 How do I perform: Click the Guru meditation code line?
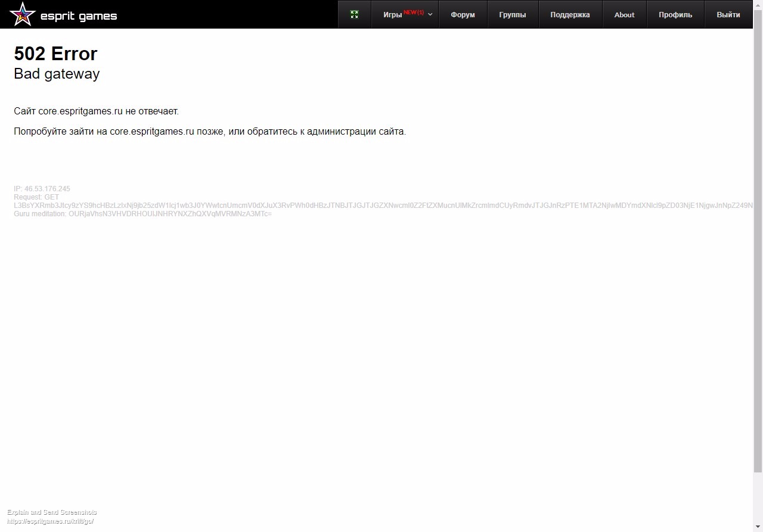(142, 214)
